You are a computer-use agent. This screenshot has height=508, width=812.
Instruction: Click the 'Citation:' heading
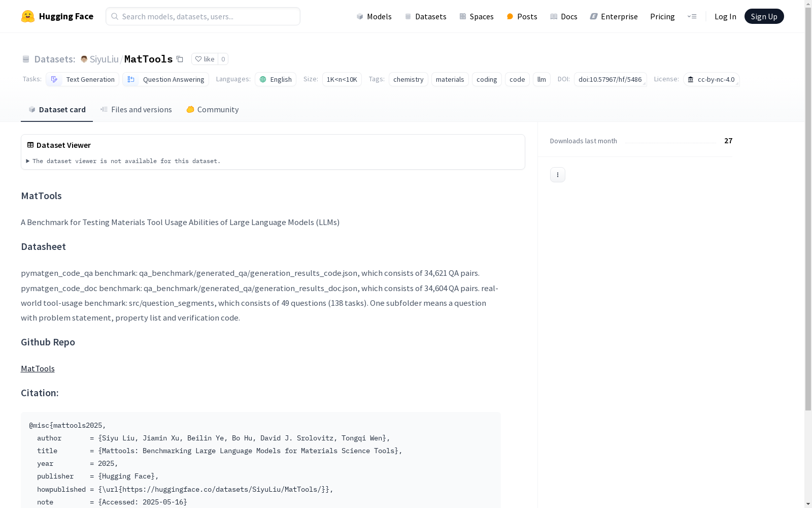40,393
